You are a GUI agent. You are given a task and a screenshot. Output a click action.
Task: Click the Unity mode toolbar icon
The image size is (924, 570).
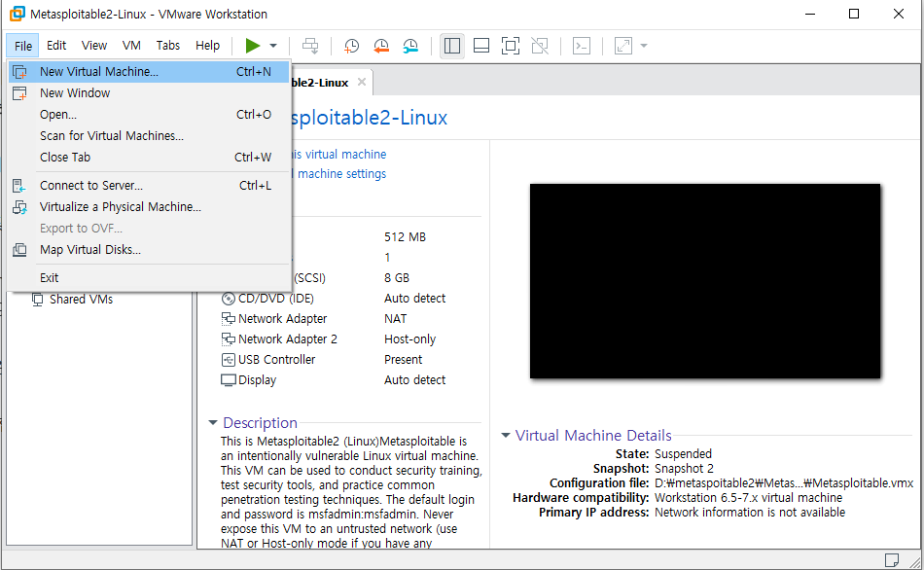(x=540, y=46)
